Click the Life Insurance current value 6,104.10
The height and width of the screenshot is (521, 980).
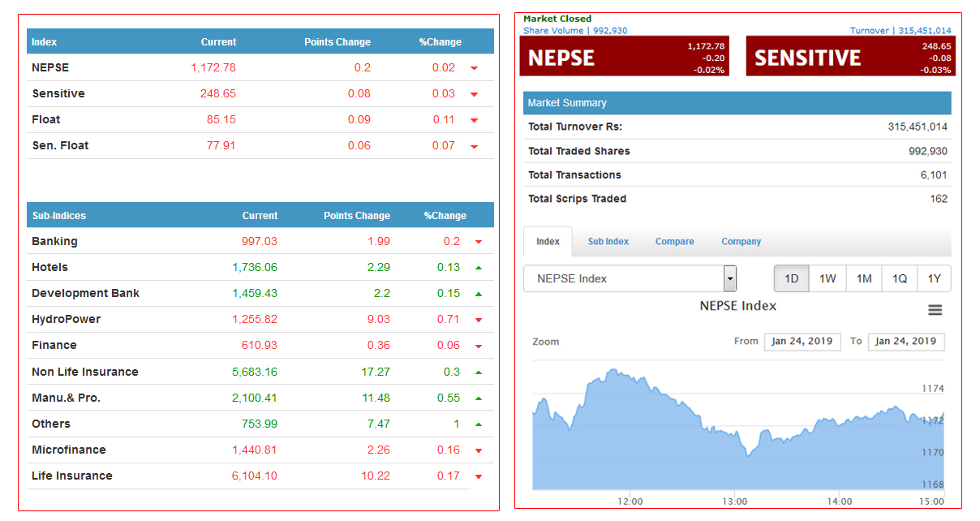tap(255, 476)
